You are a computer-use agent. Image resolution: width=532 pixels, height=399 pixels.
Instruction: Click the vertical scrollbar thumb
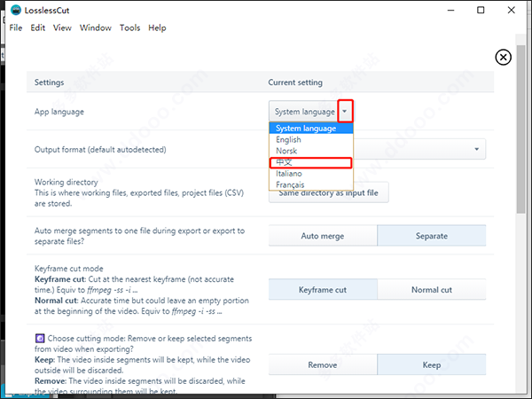click(x=520, y=129)
